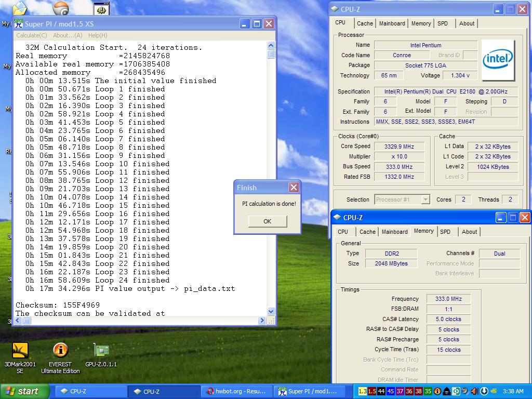Click the webcam tray icon
The height and width of the screenshot is (399, 532).
(x=465, y=391)
